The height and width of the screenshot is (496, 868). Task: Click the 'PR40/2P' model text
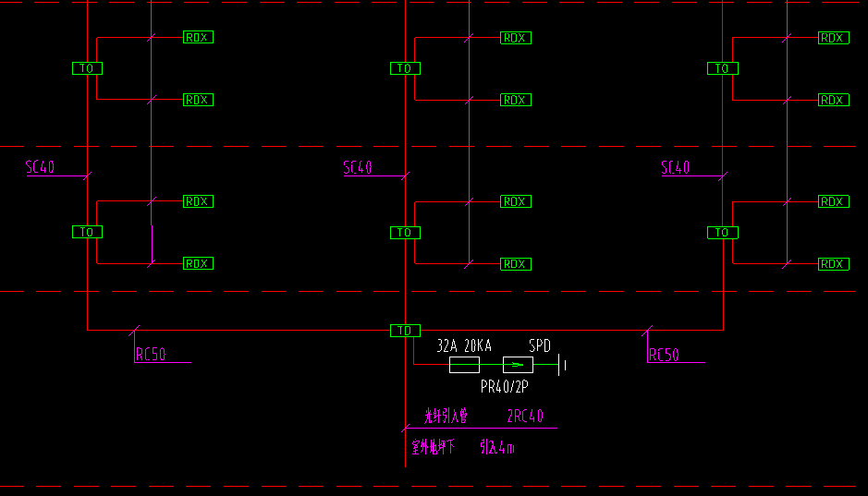(x=505, y=386)
